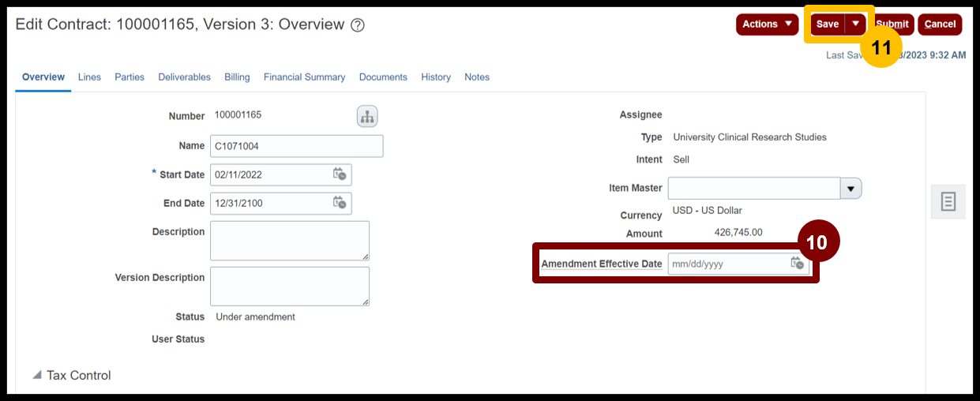
Task: Click the Save button
Action: (828, 24)
